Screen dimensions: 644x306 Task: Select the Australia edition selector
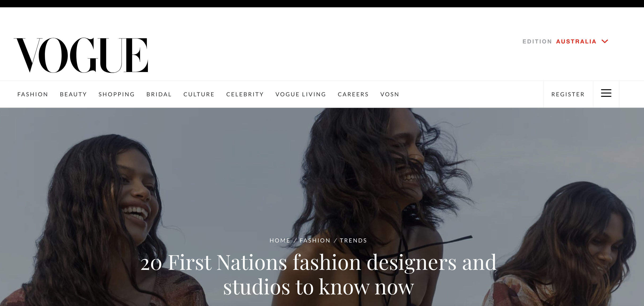576,42
